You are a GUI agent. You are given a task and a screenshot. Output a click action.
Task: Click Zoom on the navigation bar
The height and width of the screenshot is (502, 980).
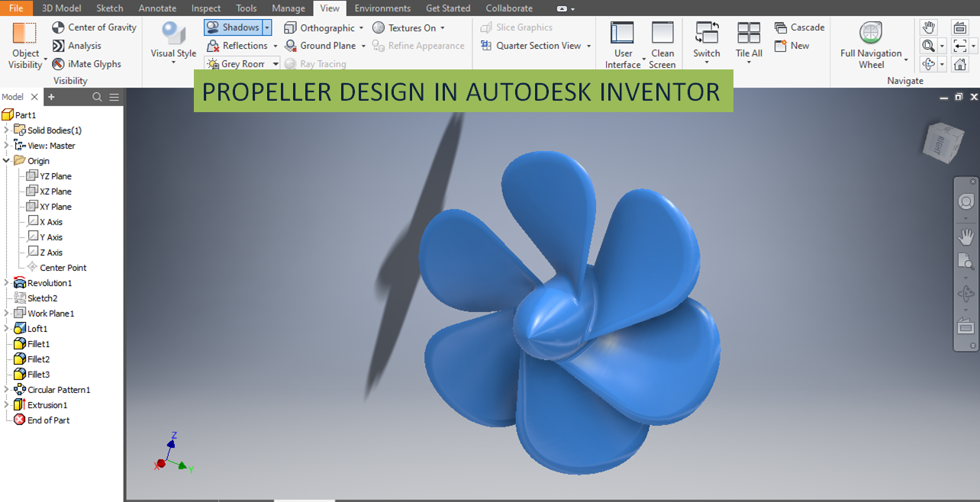click(965, 262)
